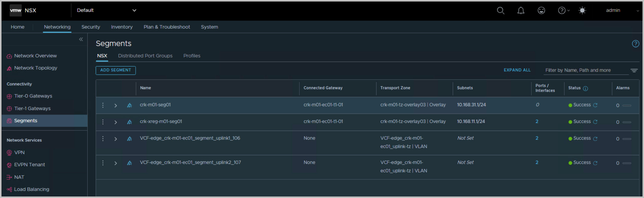Expand the VCF-edge uplink2_107 segment row
Screen dimensions: 644x198
coord(116,163)
